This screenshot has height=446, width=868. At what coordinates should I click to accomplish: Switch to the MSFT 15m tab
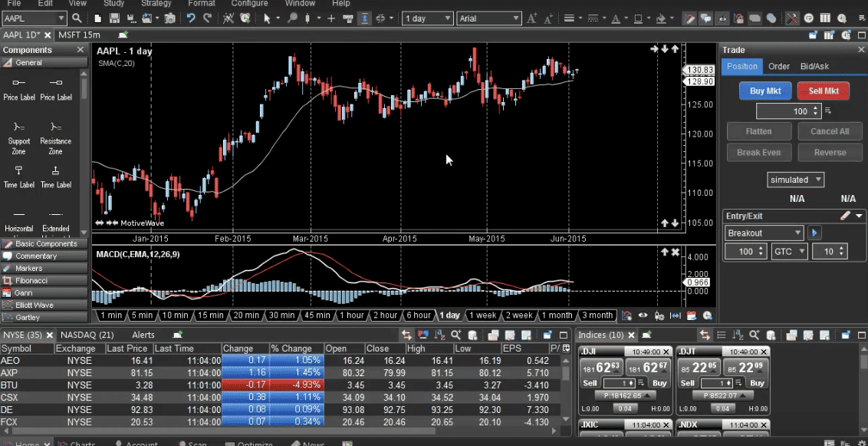tap(79, 35)
